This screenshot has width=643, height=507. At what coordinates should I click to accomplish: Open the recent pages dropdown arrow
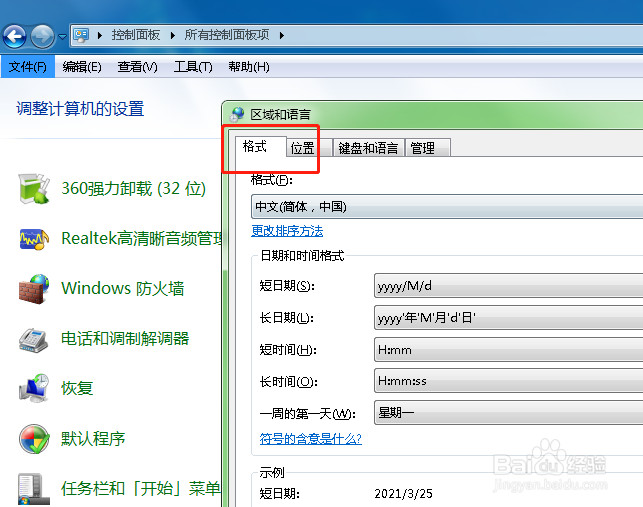coord(62,37)
